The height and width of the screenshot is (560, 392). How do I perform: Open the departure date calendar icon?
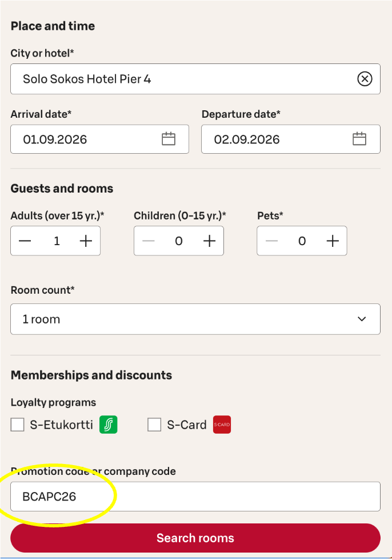(359, 139)
